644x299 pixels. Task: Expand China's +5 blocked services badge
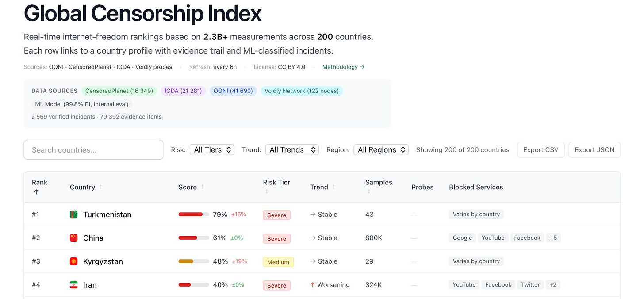[553, 238]
